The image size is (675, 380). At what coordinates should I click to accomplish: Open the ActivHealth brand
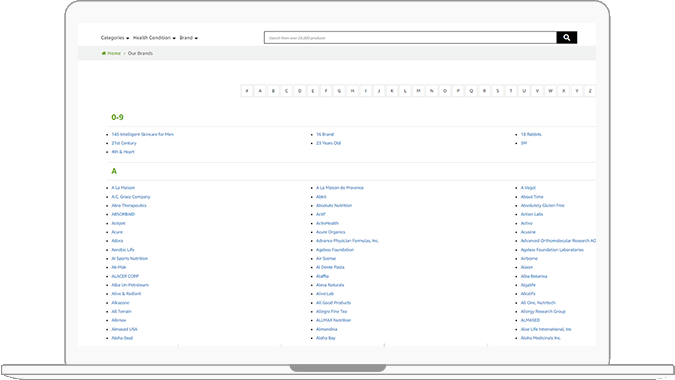(328, 223)
